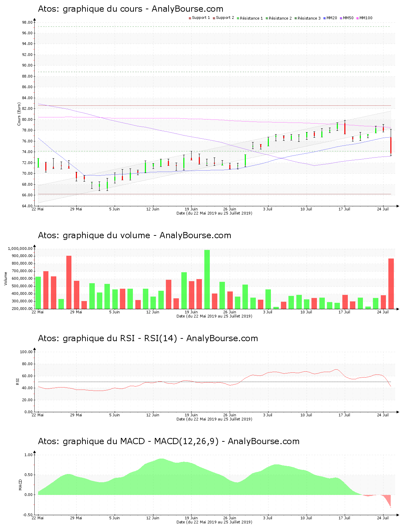412x532 pixels.
Task: Select the 'Support 2' legend entry
Action: click(224, 18)
